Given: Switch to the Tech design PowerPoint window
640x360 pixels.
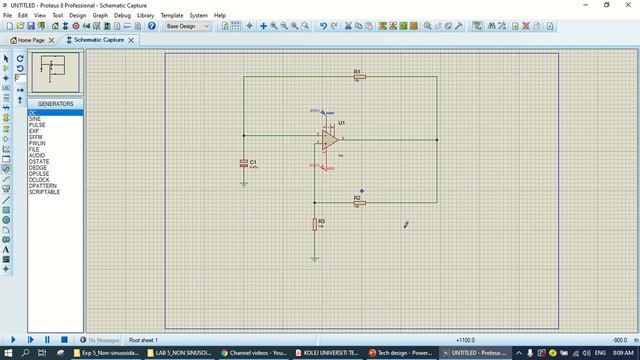Looking at the screenshot, I should [400, 353].
